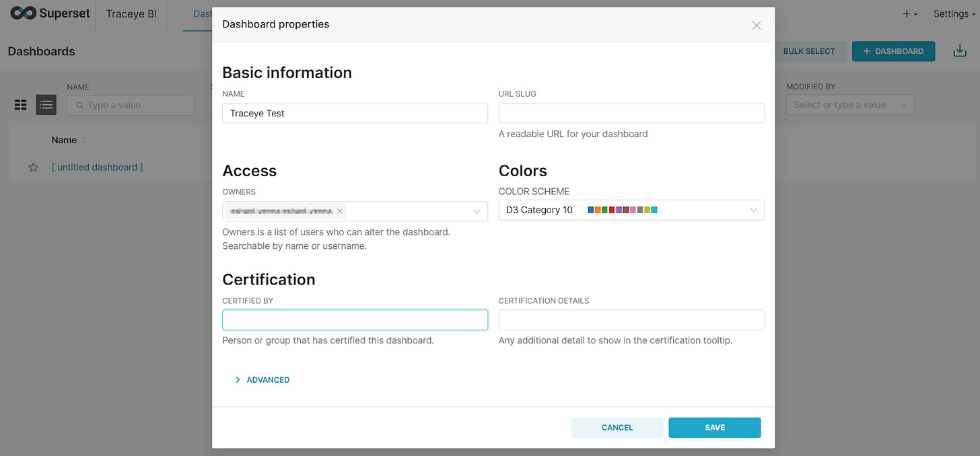The height and width of the screenshot is (456, 980).
Task: Remove the owner tag with its X
Action: [x=340, y=211]
